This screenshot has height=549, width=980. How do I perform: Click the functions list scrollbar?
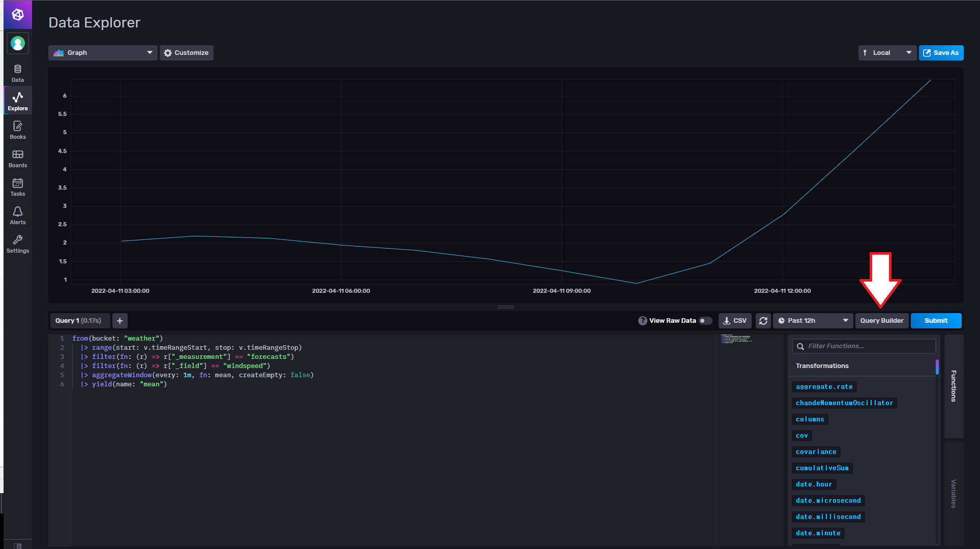pos(937,367)
